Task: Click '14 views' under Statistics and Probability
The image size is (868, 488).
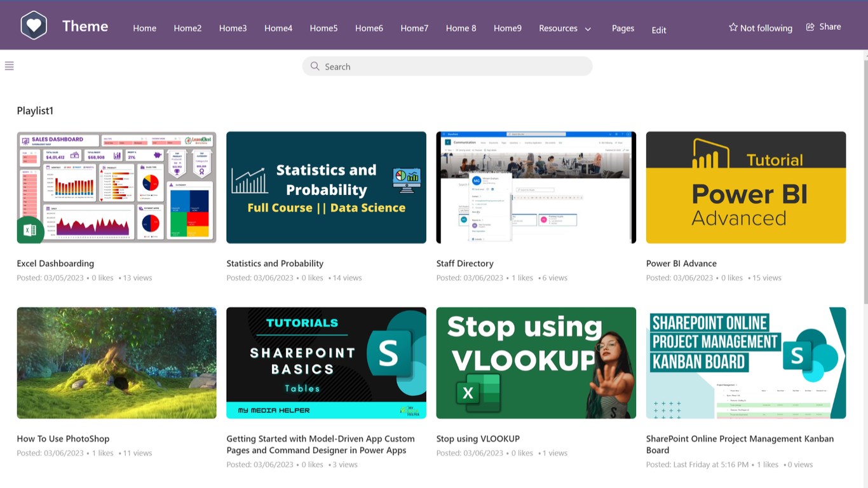Action: (x=347, y=278)
